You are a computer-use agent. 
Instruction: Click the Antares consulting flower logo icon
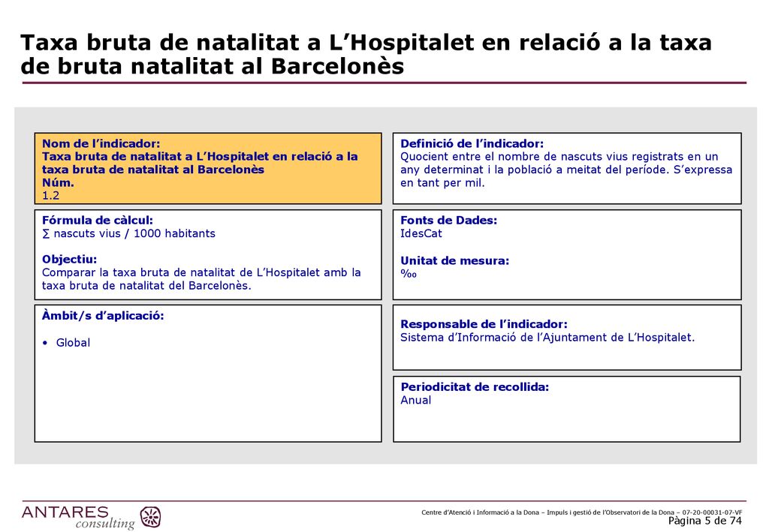pyautogui.click(x=150, y=517)
